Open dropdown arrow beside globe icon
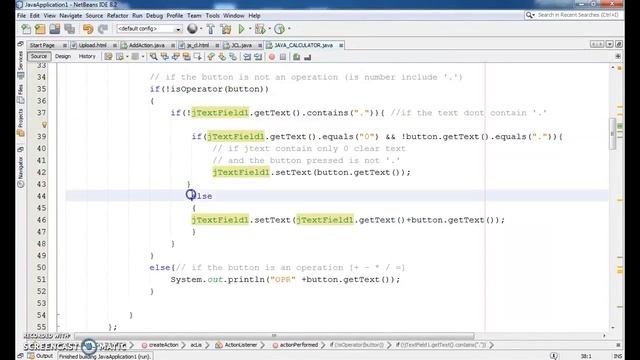This screenshot has height=360, width=640. [x=201, y=29]
